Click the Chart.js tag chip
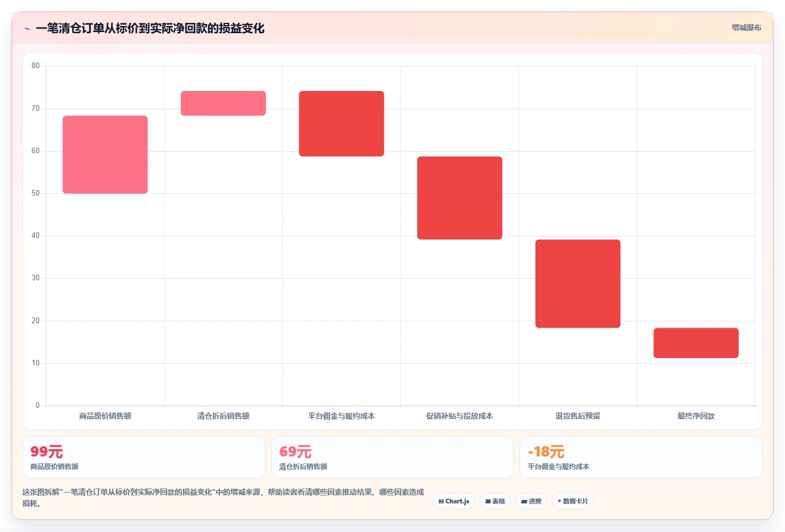The width and height of the screenshot is (785, 532). tap(454, 501)
